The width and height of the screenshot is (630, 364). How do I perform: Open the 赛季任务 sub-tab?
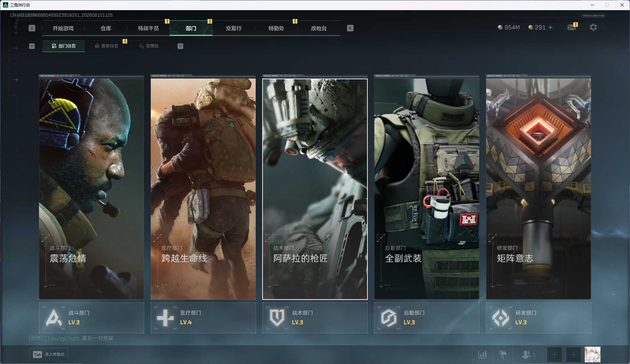(x=106, y=46)
